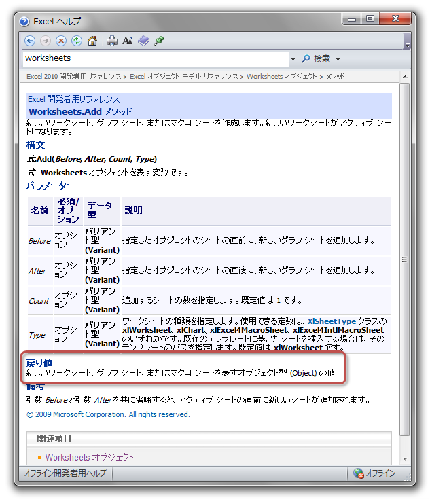Open the XlSheetType link
The image size is (430, 504).
[332, 321]
